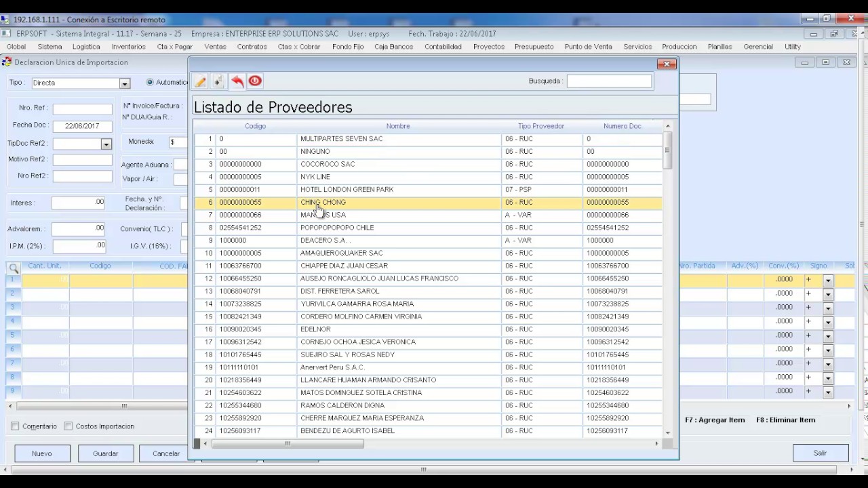Click the Salir button
The image size is (868, 488).
click(x=821, y=453)
